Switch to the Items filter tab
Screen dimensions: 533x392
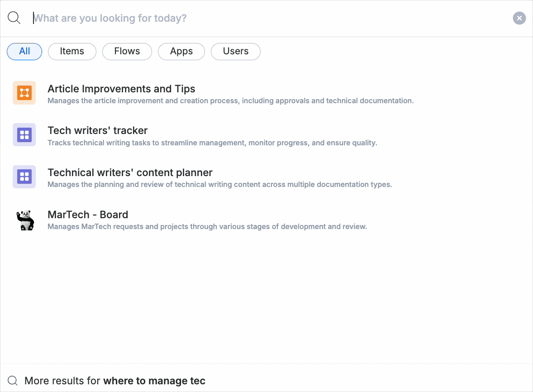point(72,52)
